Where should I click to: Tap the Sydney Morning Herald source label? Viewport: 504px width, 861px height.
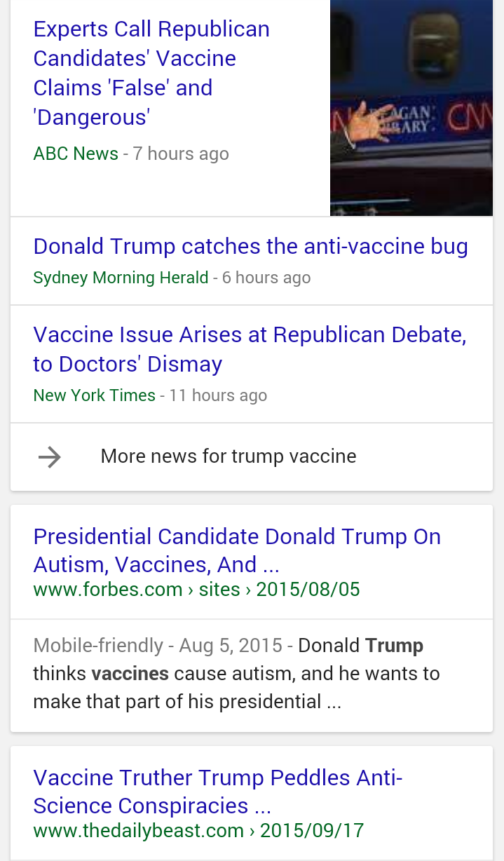pos(121,278)
